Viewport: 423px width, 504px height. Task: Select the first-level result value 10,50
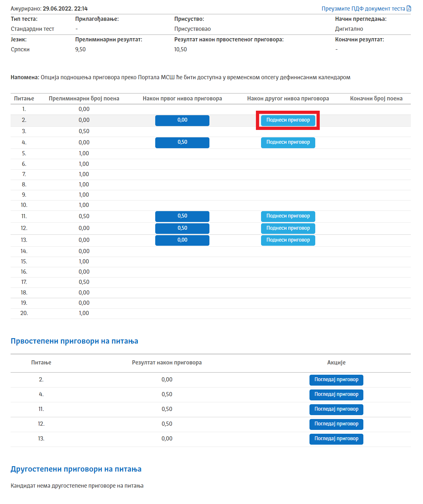181,49
